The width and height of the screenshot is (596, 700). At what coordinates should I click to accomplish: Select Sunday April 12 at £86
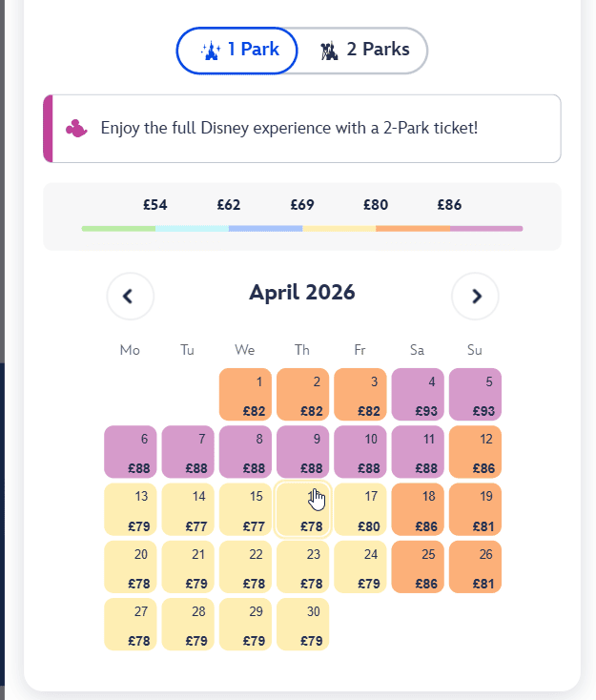tap(475, 452)
